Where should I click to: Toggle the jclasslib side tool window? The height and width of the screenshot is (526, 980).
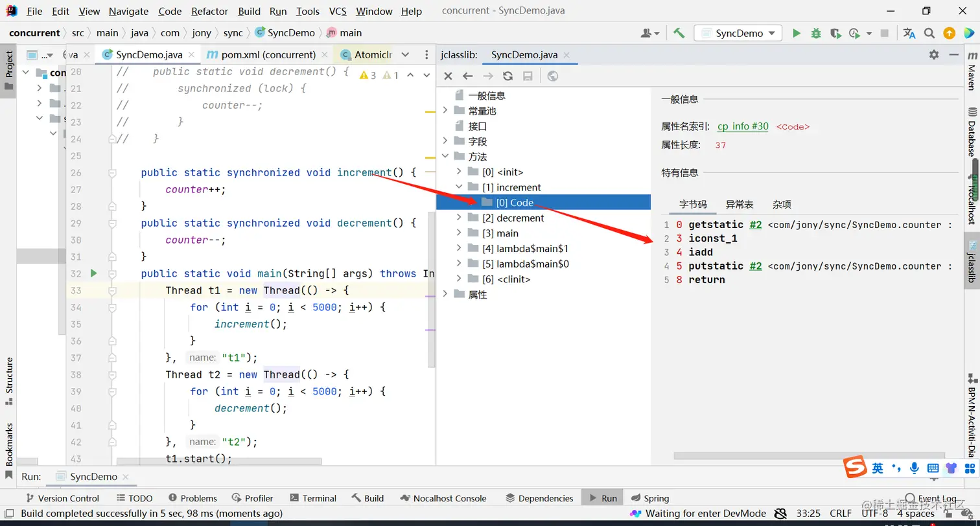[x=971, y=260]
